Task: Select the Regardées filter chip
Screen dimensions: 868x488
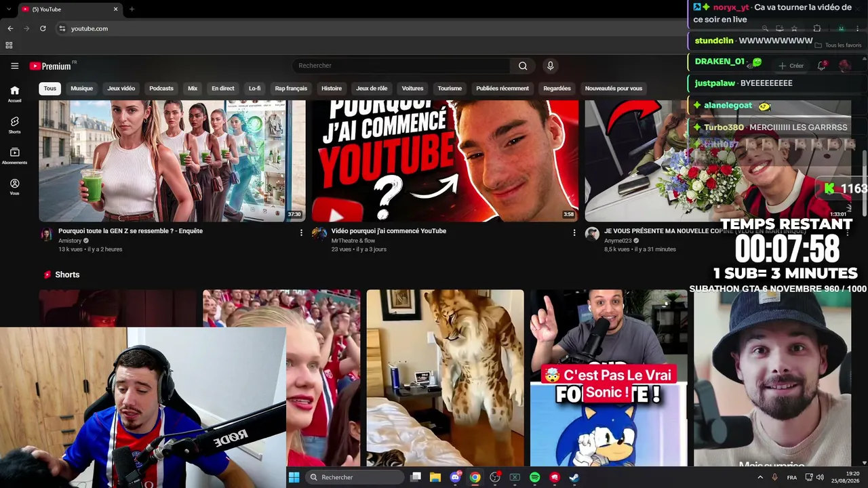Action: 557,88
